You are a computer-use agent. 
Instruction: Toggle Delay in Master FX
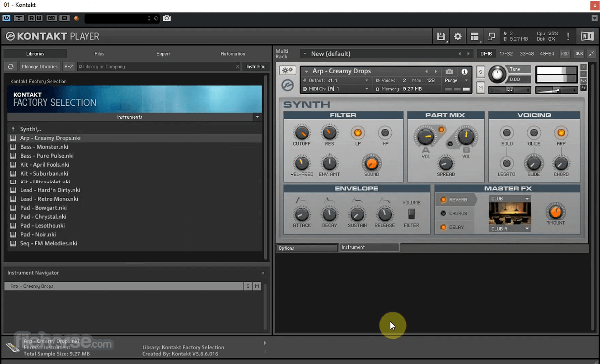[x=443, y=227]
